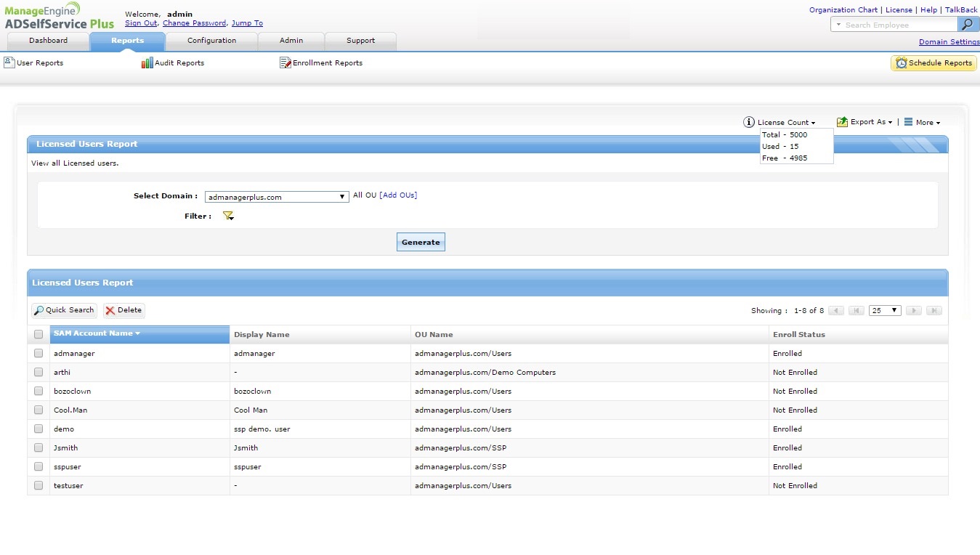Jump to last page arrow in pagination
Viewport: 980px width, 555px height.
[x=934, y=311]
